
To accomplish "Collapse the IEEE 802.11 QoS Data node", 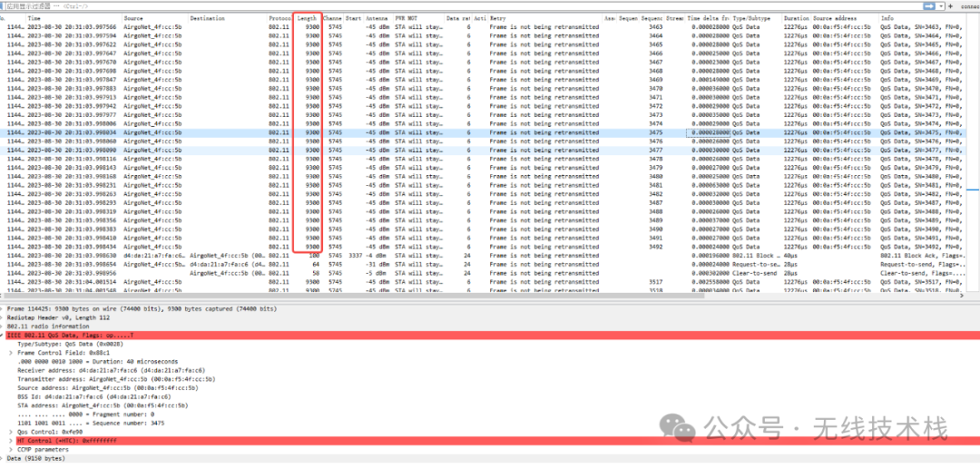I will pyautogui.click(x=2, y=336).
